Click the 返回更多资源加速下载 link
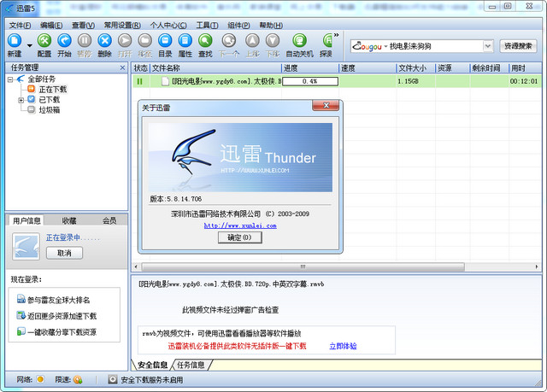The image size is (547, 392). [x=62, y=316]
